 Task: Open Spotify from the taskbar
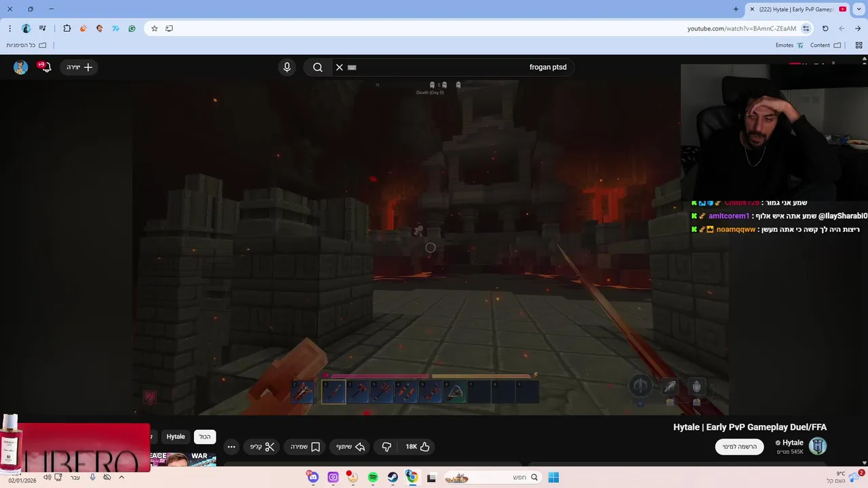373,477
